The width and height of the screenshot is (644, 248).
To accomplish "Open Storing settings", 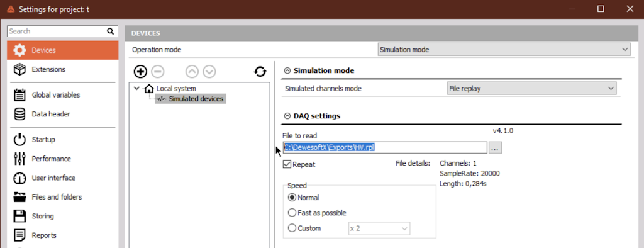I will [62, 216].
